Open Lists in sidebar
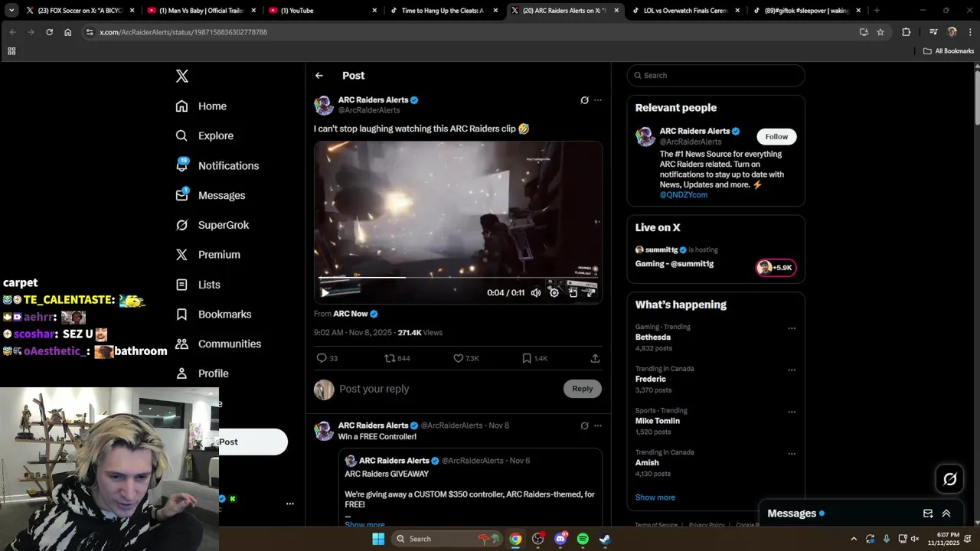Image resolution: width=980 pixels, height=551 pixels. (x=198, y=285)
